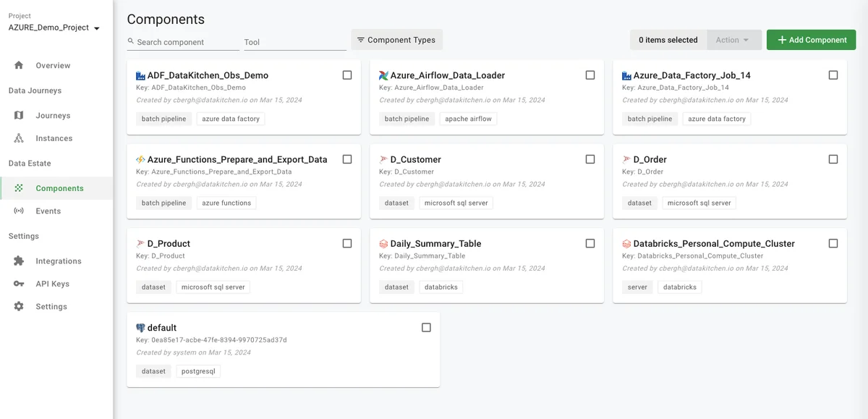
Task: Go to Journeys in the sidebar
Action: point(53,116)
